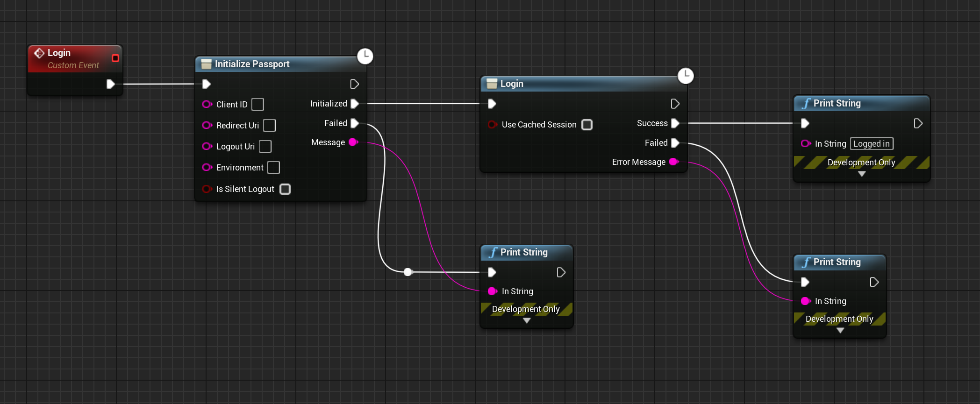
Task: Expand the Logged in Print String advanced pins
Action: click(862, 174)
